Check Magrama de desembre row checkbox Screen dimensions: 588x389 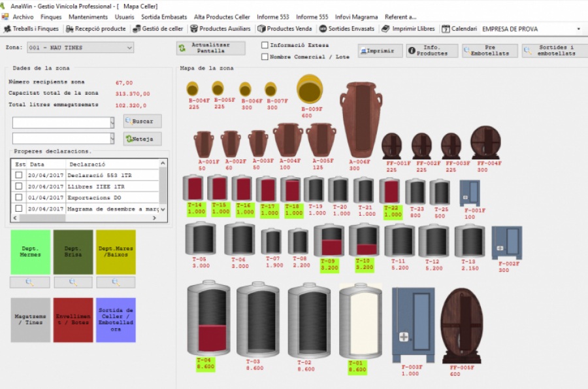coord(19,208)
